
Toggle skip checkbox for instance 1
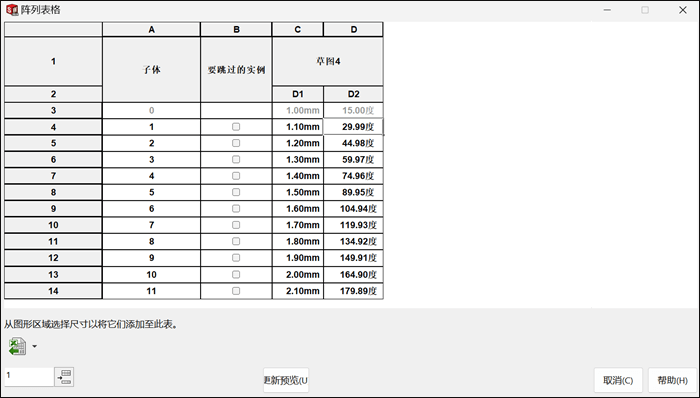[236, 127]
